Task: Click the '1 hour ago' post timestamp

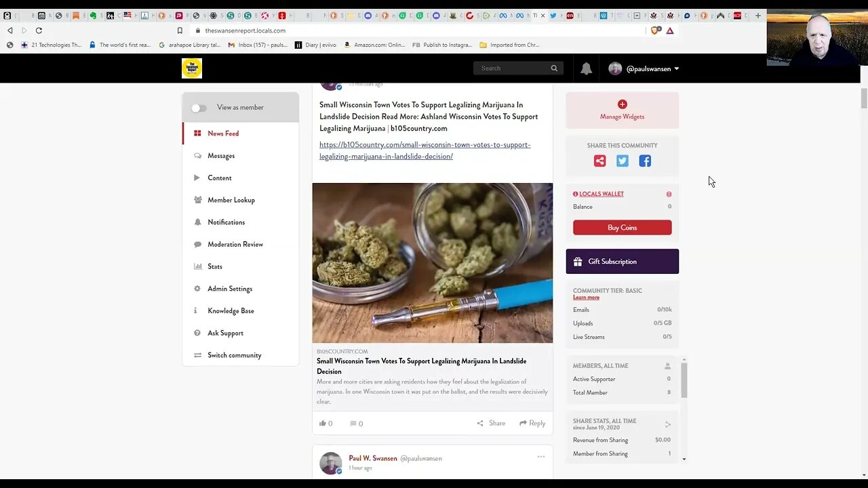Action: (x=360, y=468)
